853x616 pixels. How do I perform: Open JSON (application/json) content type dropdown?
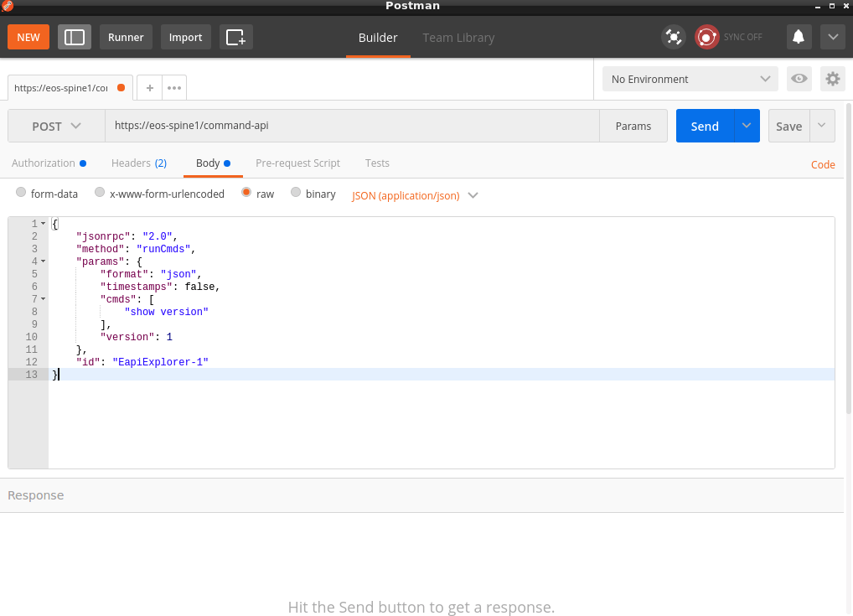click(x=415, y=195)
